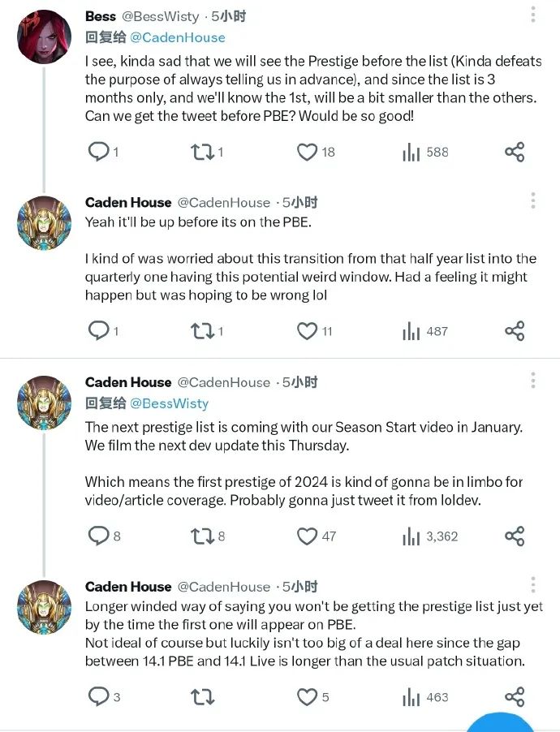This screenshot has width=560, height=732.
Task: Reply to Bess's tweet about Prestige list
Action: pos(99,152)
